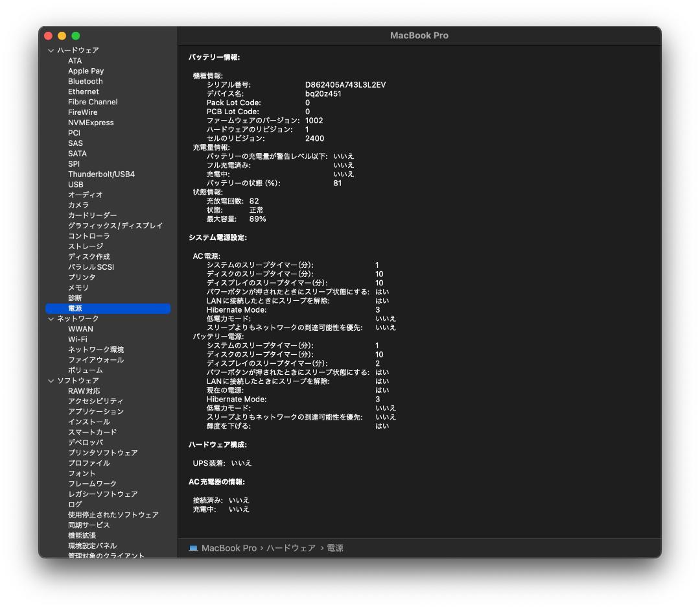700x609 pixels.
Task: Click the MacBook Pro laptop icon in path bar
Action: click(193, 548)
